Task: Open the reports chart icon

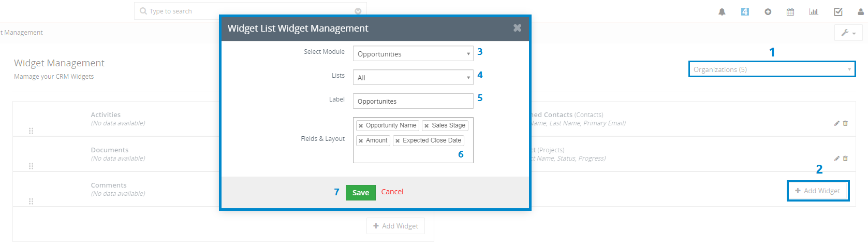Action: [814, 11]
